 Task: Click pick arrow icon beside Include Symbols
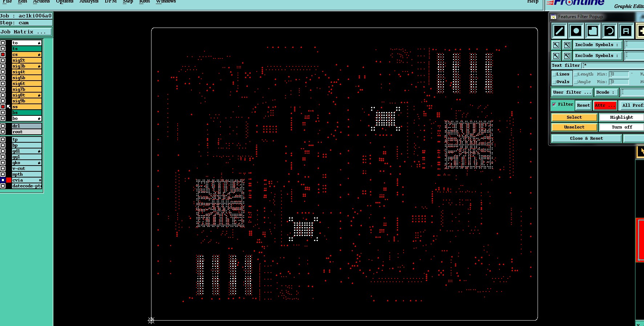pyautogui.click(x=556, y=45)
